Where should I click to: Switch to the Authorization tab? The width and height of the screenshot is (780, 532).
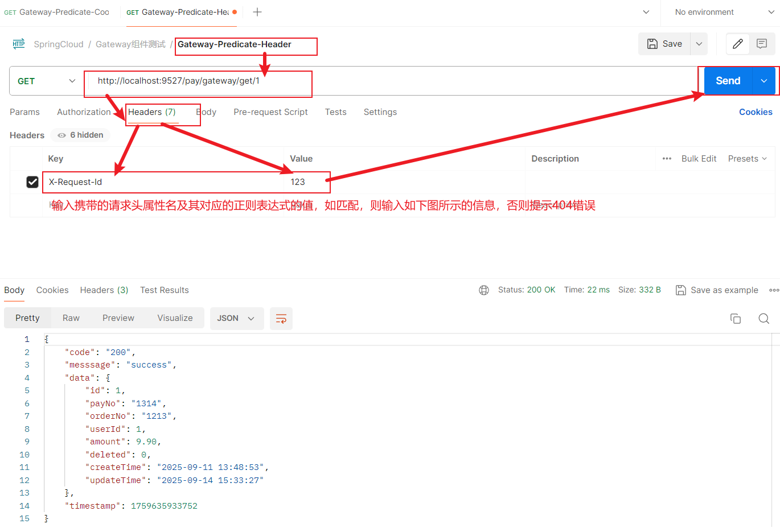click(84, 112)
